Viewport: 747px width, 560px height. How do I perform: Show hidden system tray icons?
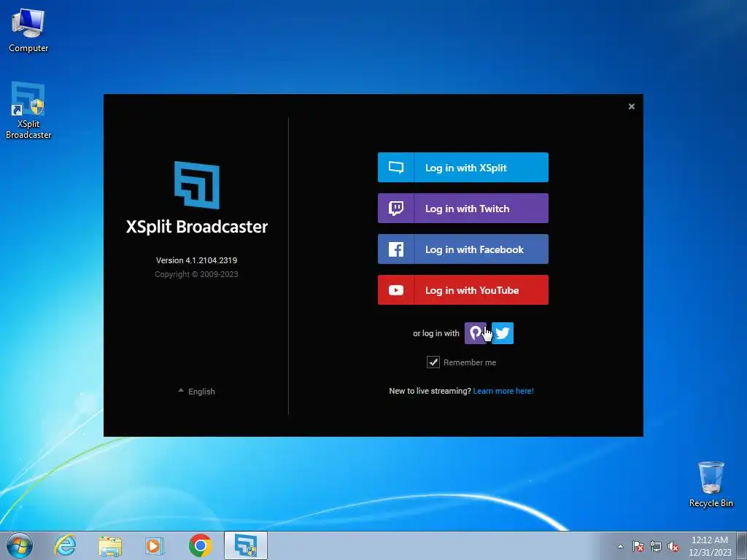click(620, 546)
